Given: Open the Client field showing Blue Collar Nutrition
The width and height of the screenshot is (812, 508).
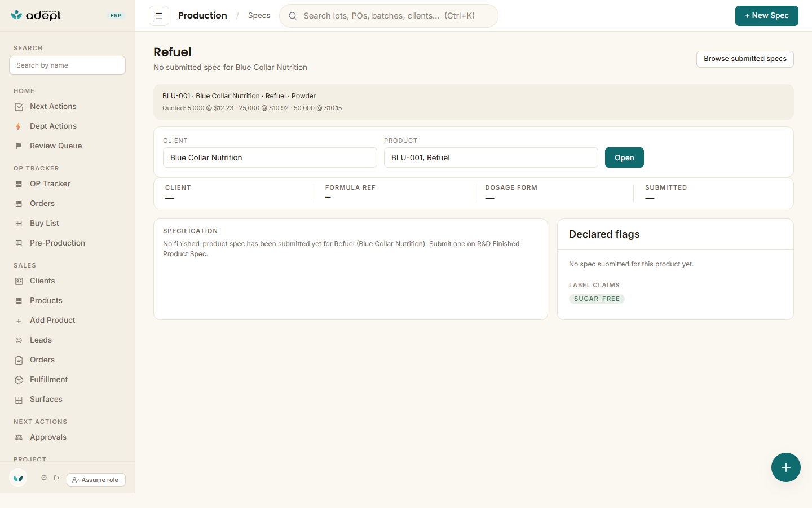Looking at the screenshot, I should coord(270,157).
